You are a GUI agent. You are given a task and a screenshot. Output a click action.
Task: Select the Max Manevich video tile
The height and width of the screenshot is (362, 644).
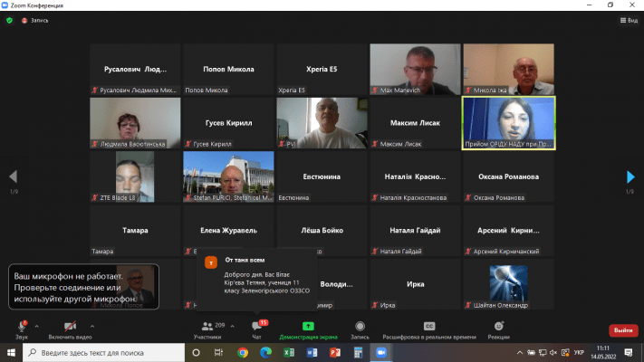tap(415, 70)
